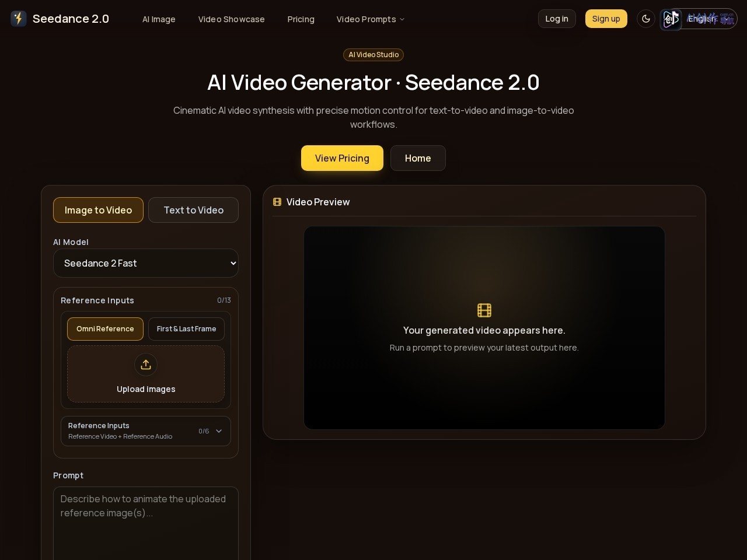Screen dimensions: 747x560
Task: Click the Prompt label
Action: 68,475
